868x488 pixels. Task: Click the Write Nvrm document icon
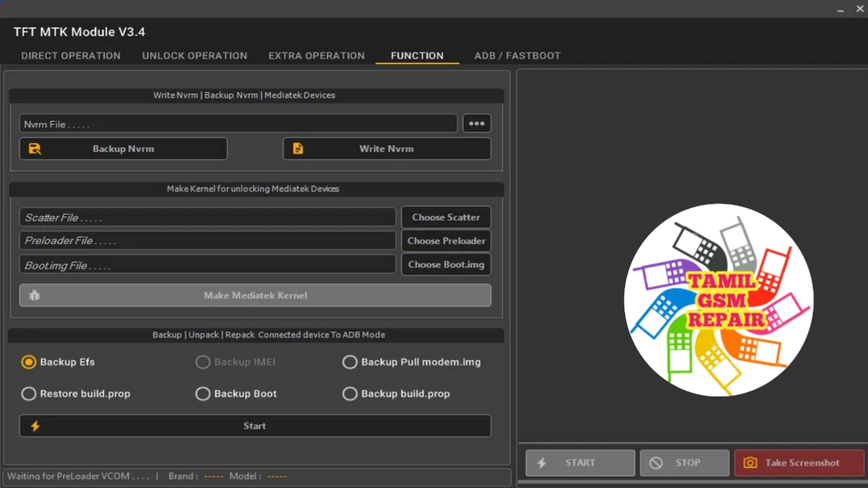click(298, 148)
